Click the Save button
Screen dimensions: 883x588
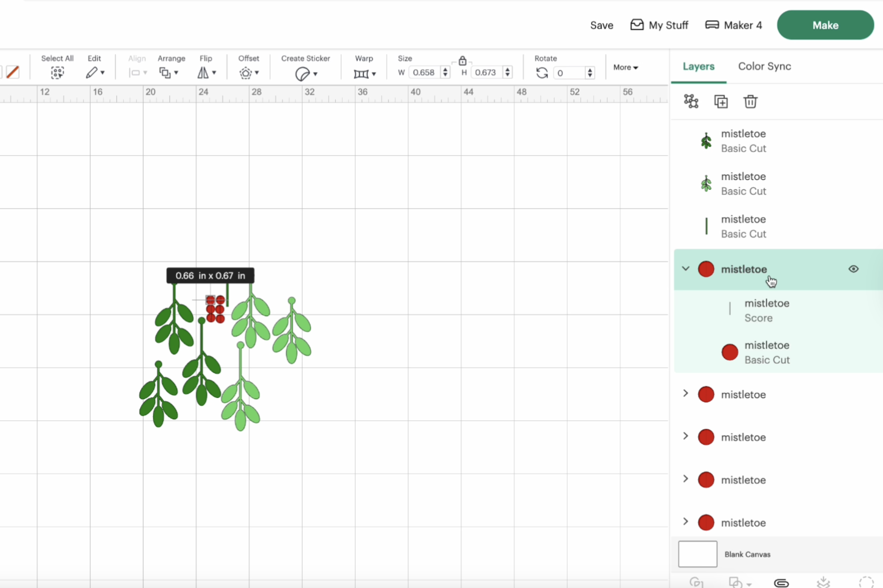click(602, 25)
